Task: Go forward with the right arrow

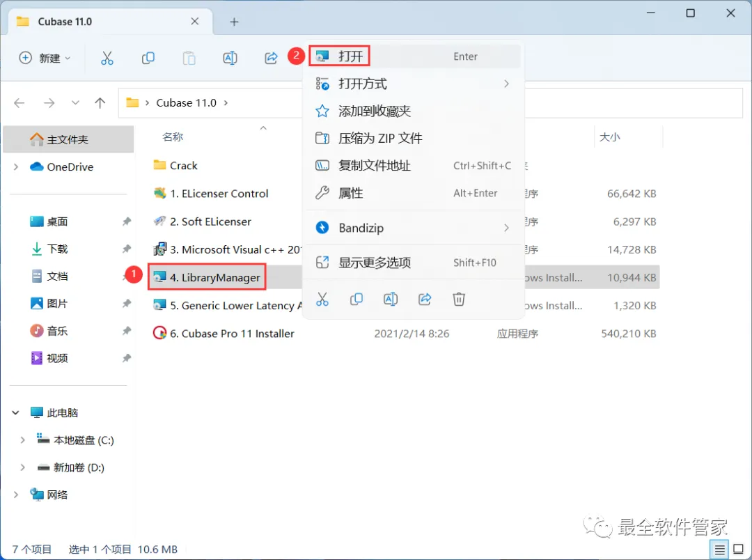Action: 49,102
